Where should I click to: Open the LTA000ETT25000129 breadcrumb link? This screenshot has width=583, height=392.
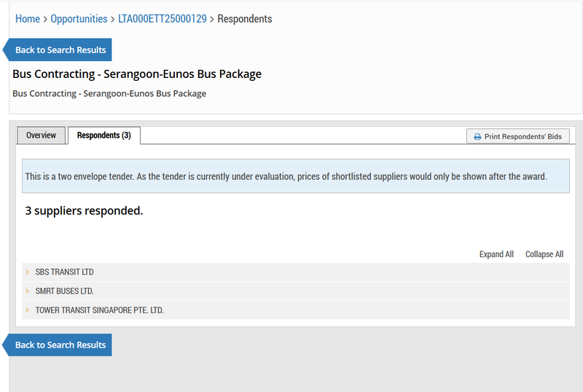tap(162, 19)
